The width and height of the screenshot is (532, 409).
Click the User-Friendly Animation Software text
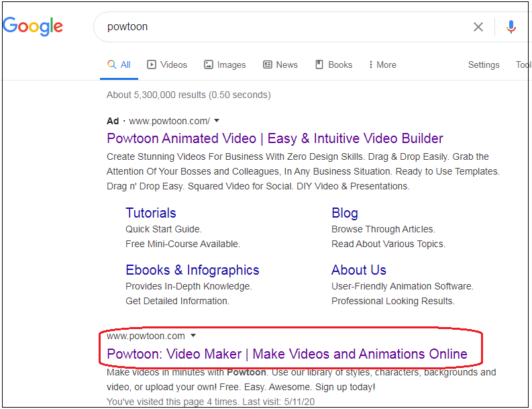(x=403, y=286)
